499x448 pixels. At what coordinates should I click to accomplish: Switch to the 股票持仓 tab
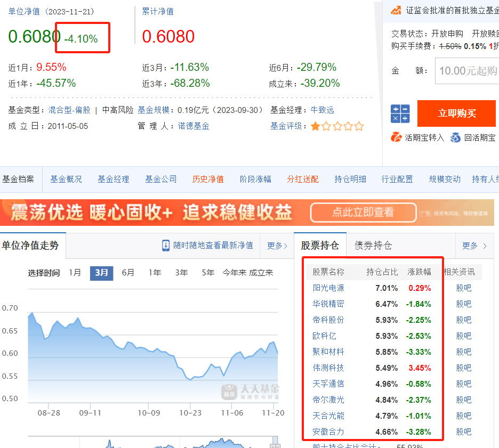click(x=320, y=246)
